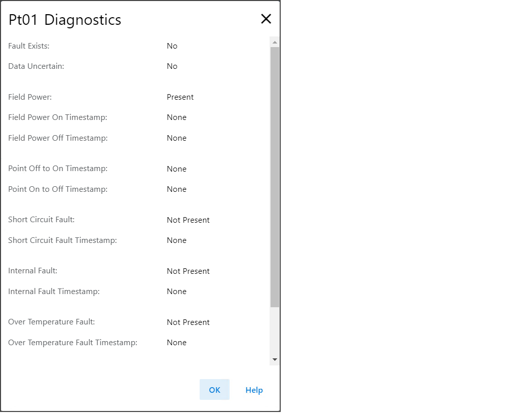Viewport: 532px width, 413px height.
Task: Select the Over Temperature Fault label
Action: pyautogui.click(x=51, y=322)
